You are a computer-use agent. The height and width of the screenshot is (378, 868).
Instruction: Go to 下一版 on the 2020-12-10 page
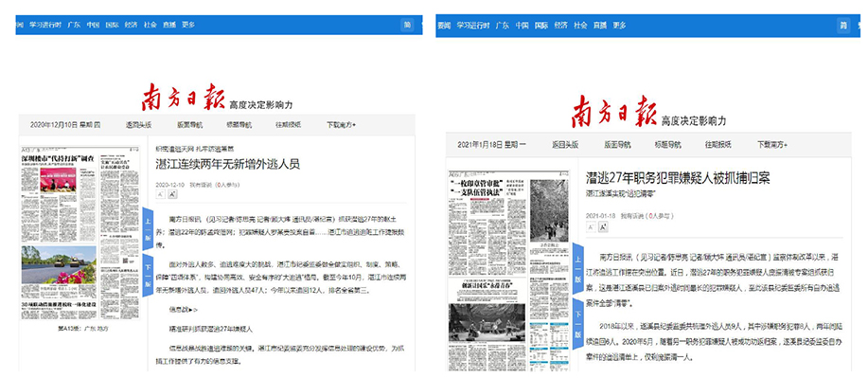(148, 276)
